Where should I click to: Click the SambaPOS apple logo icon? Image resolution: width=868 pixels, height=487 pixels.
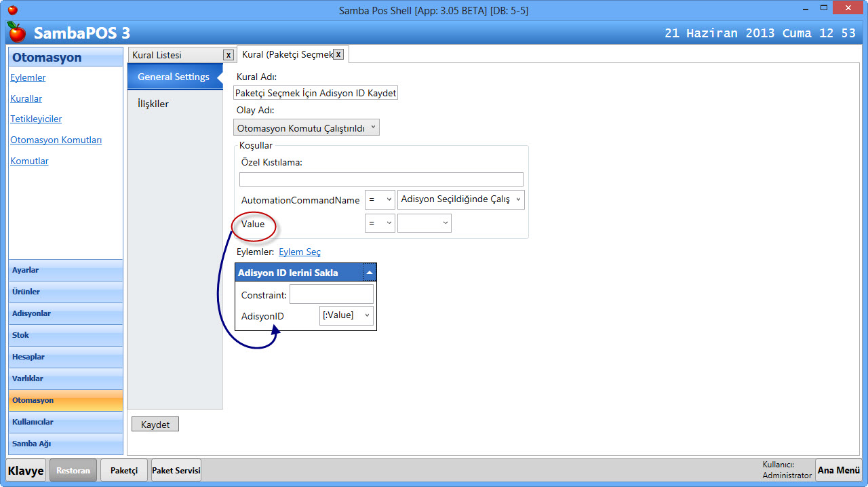[16, 32]
